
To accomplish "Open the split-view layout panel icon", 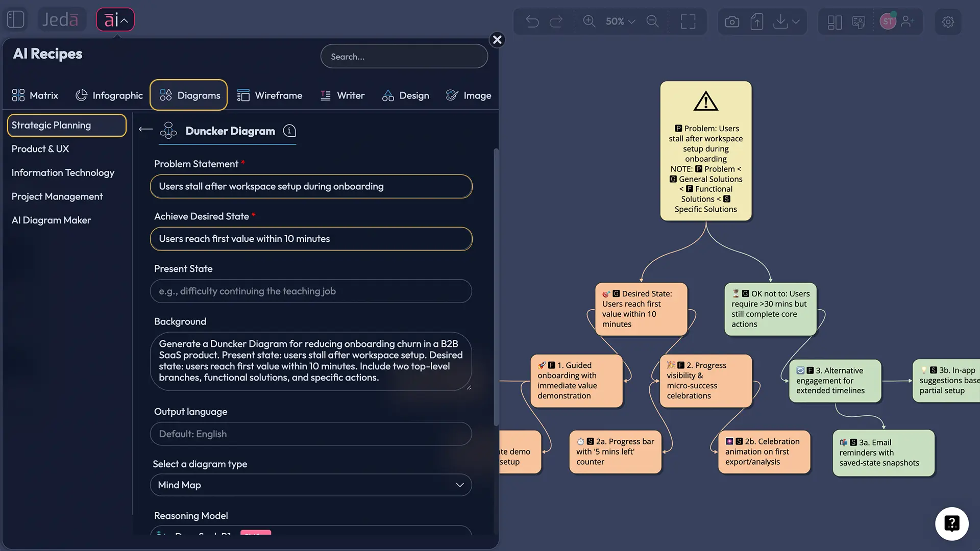I will tap(834, 21).
